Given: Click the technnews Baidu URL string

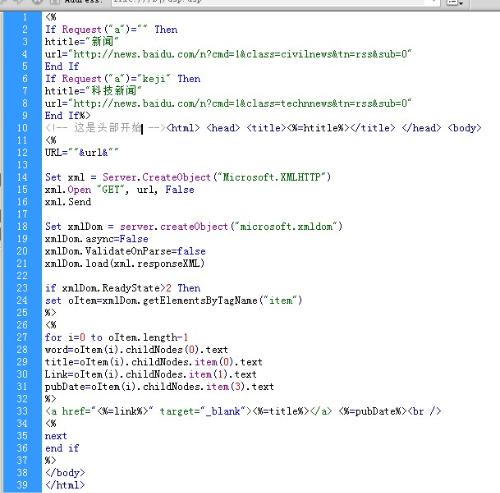Looking at the screenshot, I should pos(242,103).
